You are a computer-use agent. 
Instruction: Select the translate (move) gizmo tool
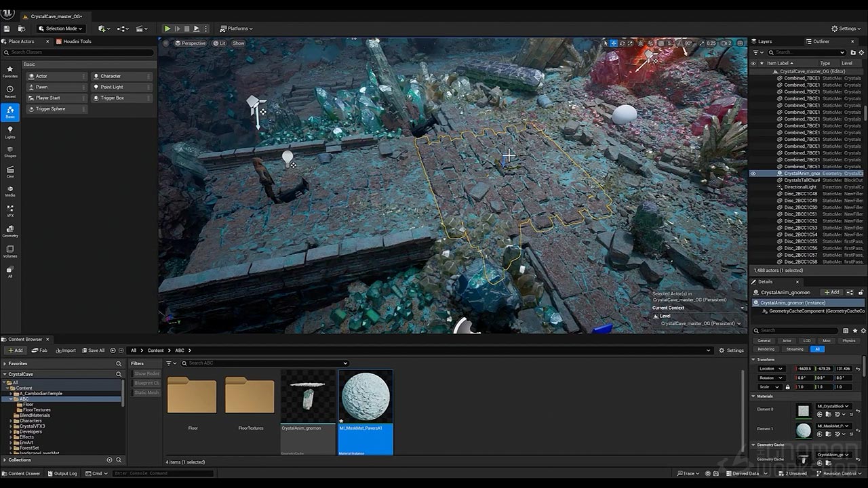613,43
